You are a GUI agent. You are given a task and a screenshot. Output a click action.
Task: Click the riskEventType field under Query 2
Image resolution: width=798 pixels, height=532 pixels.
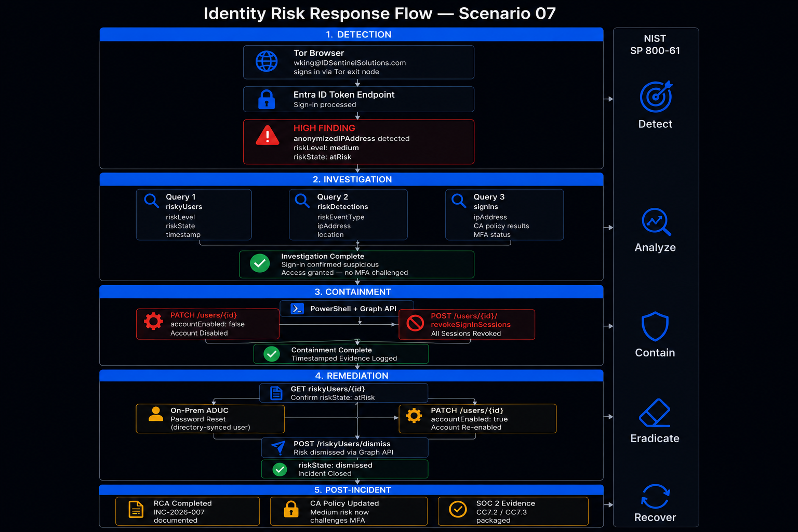click(341, 217)
